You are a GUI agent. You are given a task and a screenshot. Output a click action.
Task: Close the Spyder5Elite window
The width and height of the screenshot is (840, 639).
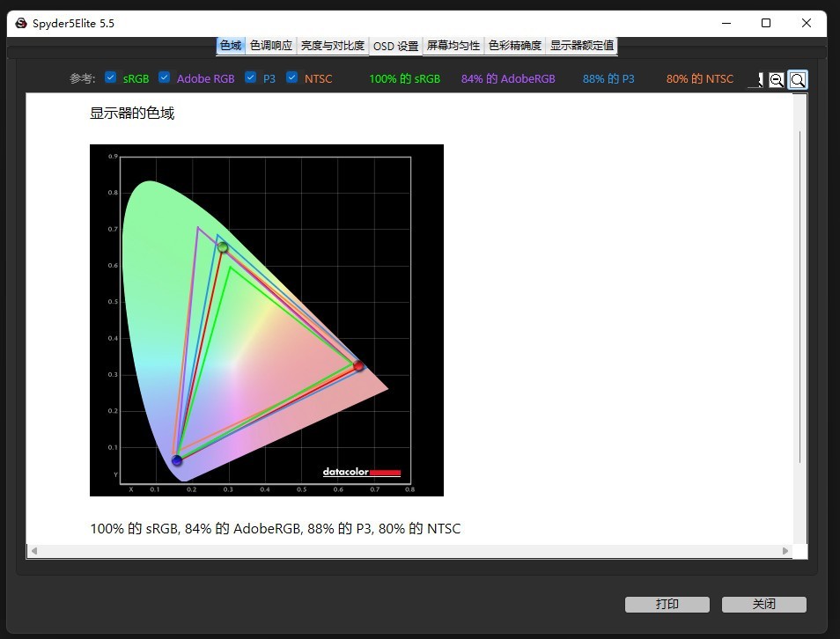tap(807, 23)
